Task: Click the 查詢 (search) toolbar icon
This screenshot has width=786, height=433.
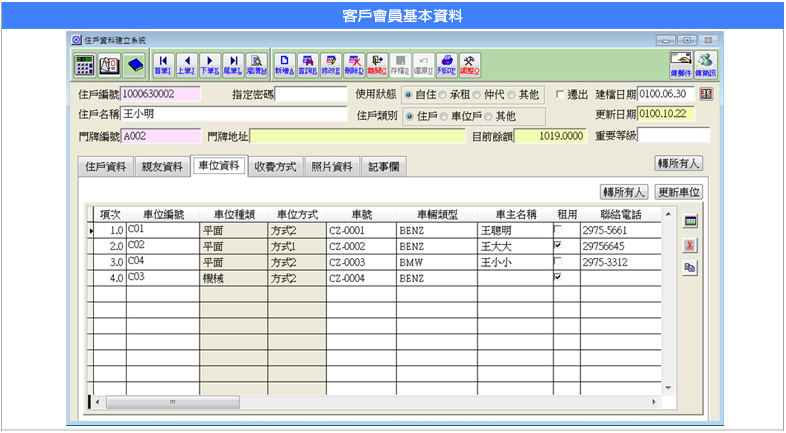Action: pyautogui.click(x=308, y=64)
